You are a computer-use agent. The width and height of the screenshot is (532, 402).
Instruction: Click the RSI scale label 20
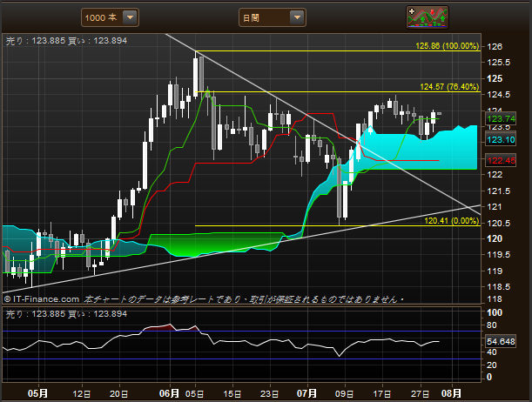tap(492, 365)
